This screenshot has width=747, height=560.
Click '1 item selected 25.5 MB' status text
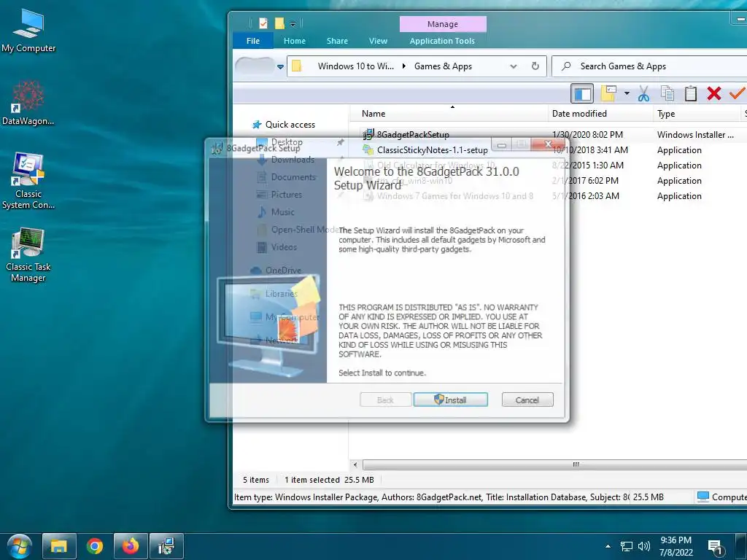(329, 480)
